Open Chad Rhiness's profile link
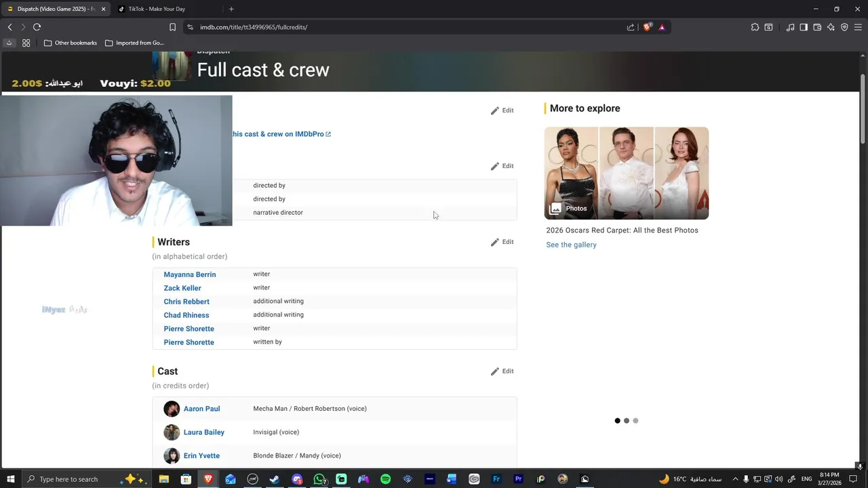Image resolution: width=868 pixels, height=488 pixels. (186, 315)
